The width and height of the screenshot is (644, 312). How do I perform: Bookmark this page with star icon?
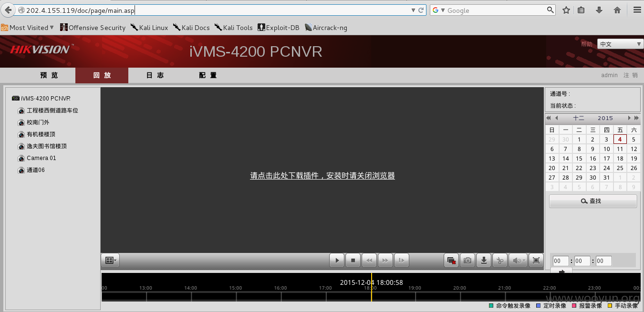coord(566,10)
